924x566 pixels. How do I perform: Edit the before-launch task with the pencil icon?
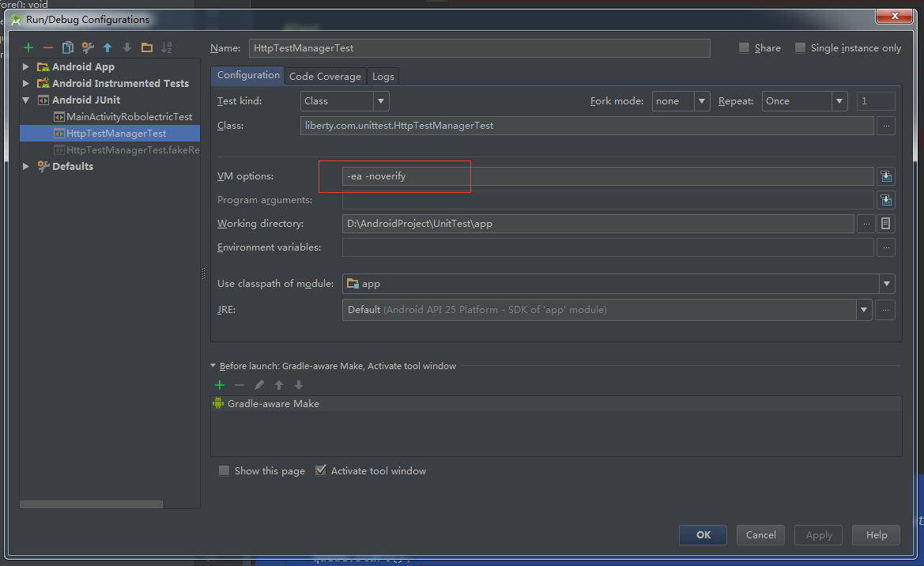[x=259, y=385]
